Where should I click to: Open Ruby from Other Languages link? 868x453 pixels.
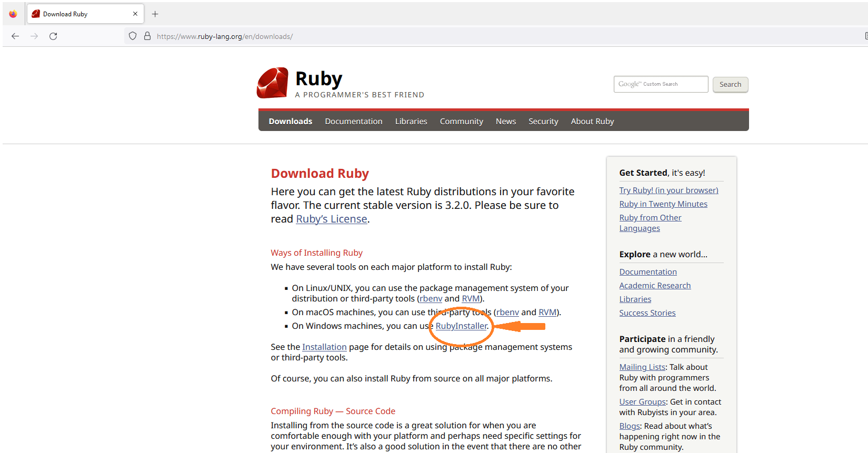pyautogui.click(x=650, y=223)
